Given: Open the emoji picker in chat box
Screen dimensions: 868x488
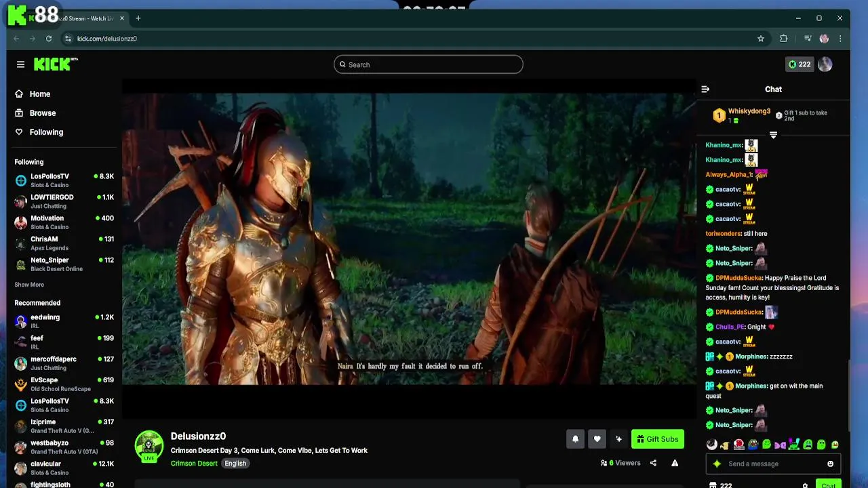Looking at the screenshot, I should 830,464.
